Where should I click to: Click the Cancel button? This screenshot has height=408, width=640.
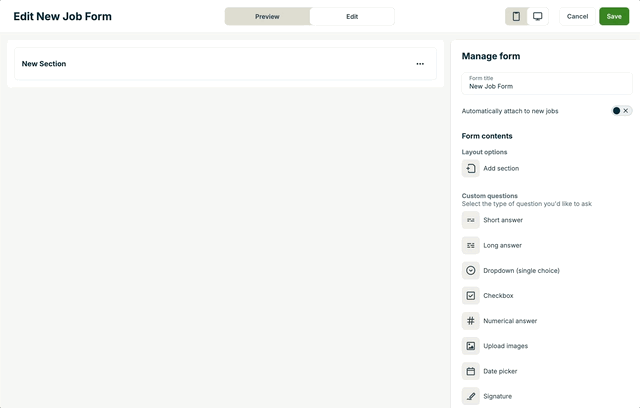coord(577,17)
